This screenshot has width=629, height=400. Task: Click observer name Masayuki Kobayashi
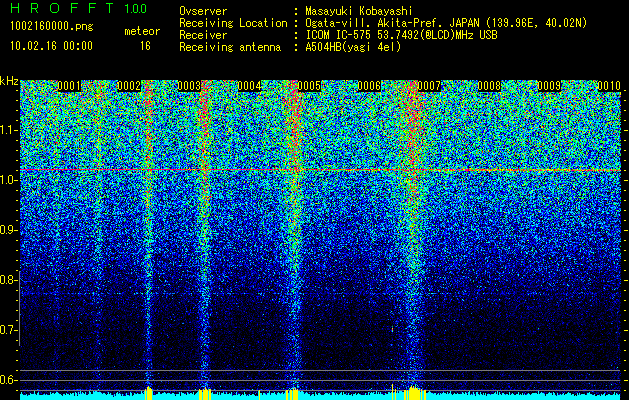click(358, 11)
